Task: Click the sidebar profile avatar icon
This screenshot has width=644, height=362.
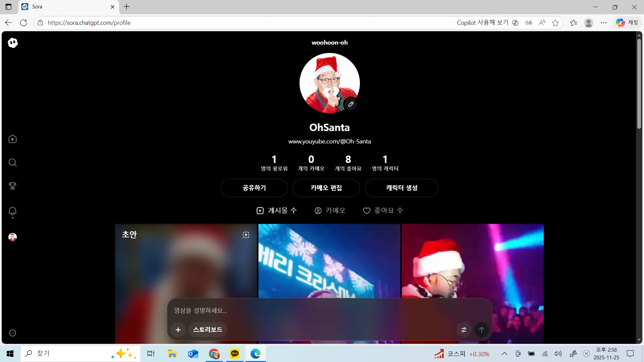Action: point(13,237)
